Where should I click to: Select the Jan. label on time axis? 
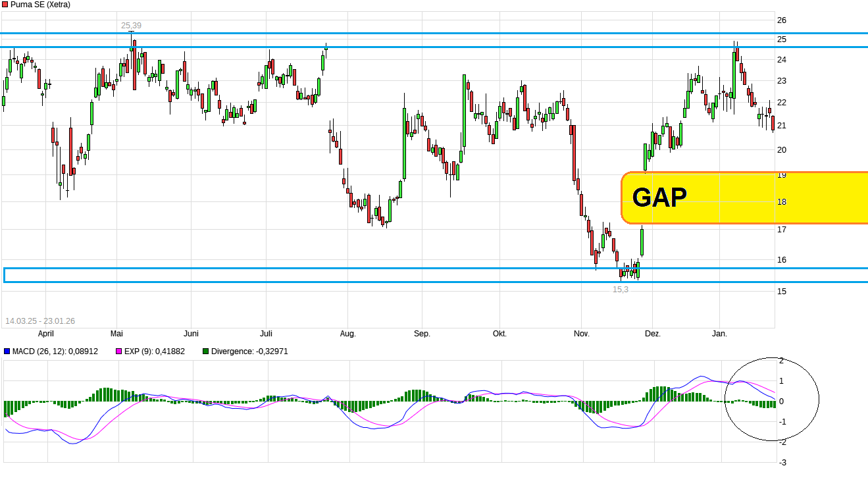[720, 334]
